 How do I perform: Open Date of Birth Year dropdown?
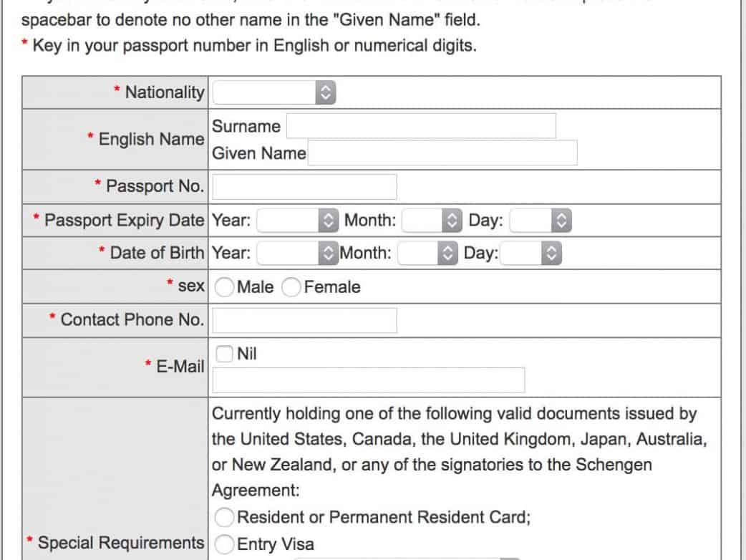point(296,253)
